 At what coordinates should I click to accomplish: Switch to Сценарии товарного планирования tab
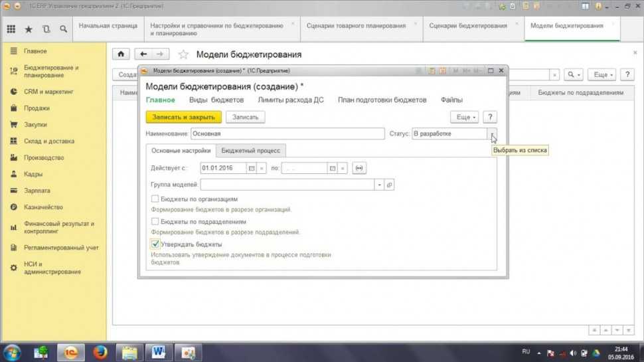361,29
